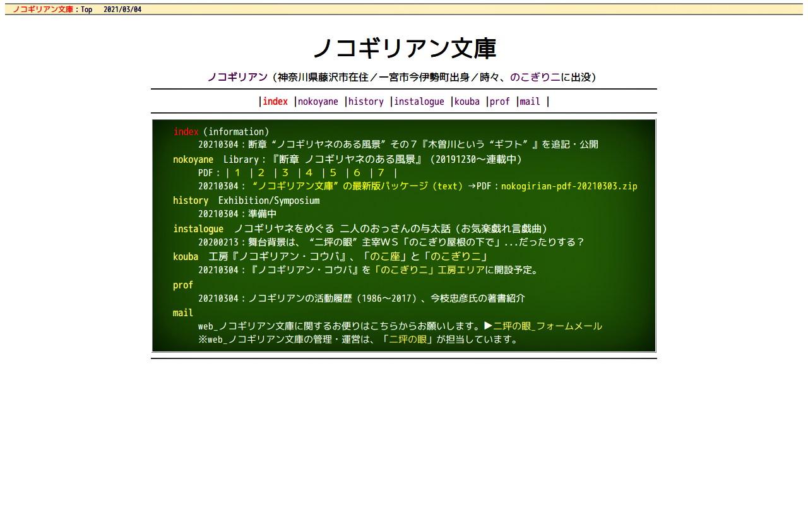The width and height of the screenshot is (808, 532).
Task: Open the nokoyane navigation menu link
Action: click(318, 102)
